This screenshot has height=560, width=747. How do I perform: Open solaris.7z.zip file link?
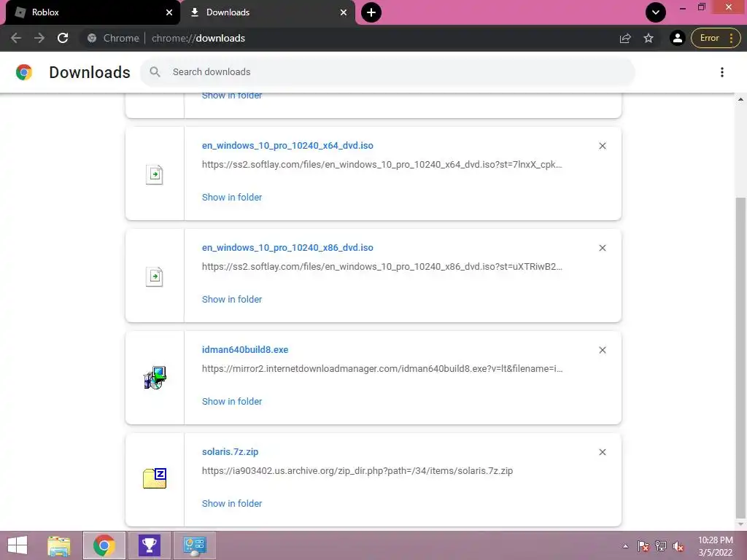tap(230, 451)
